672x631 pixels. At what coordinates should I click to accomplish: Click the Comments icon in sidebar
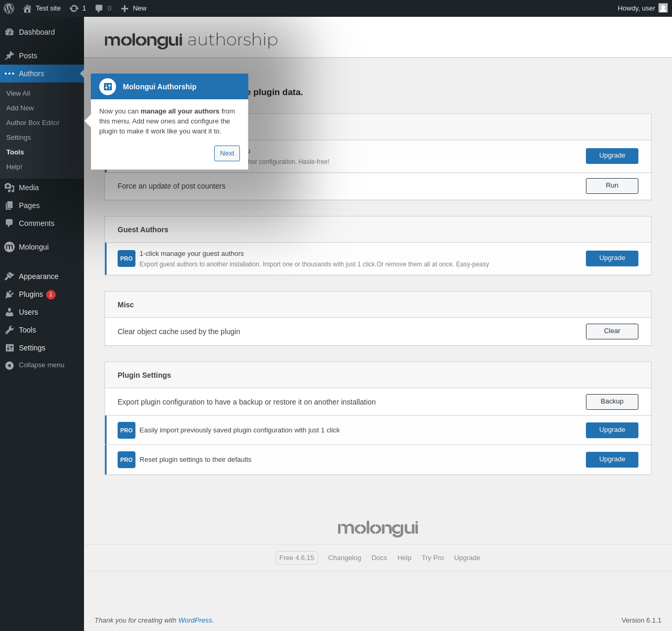[x=9, y=223]
